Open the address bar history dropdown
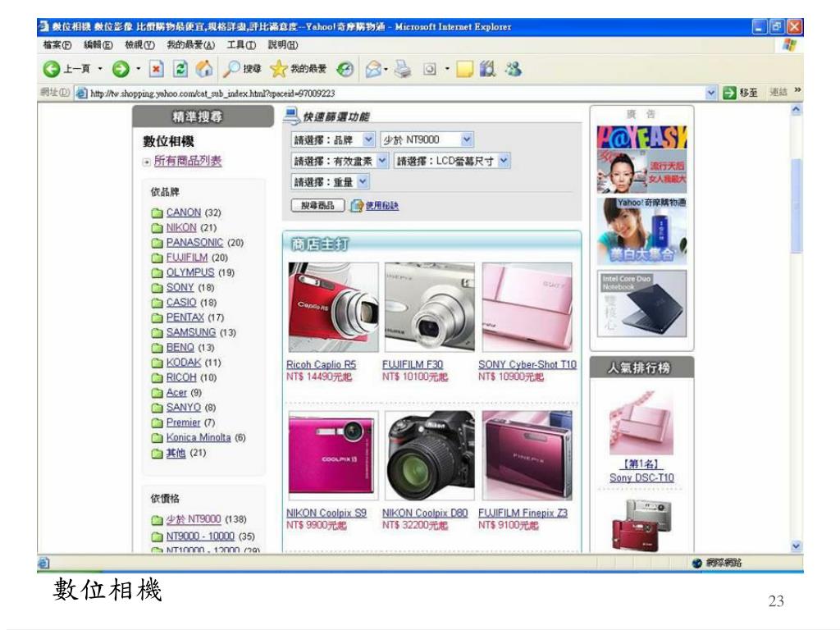The height and width of the screenshot is (630, 840). [x=711, y=94]
